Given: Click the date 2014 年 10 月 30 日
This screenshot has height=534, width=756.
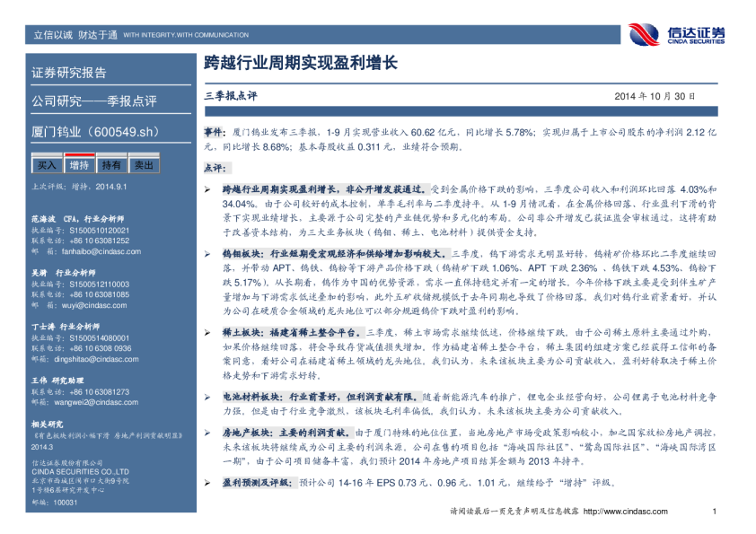Looking at the screenshot, I should (655, 95).
